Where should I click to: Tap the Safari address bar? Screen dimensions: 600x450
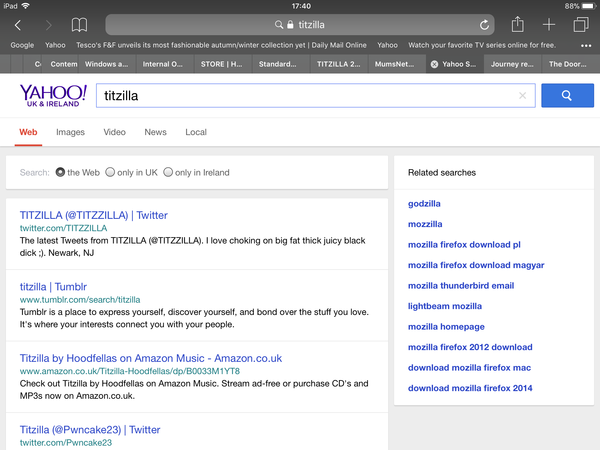[x=300, y=25]
